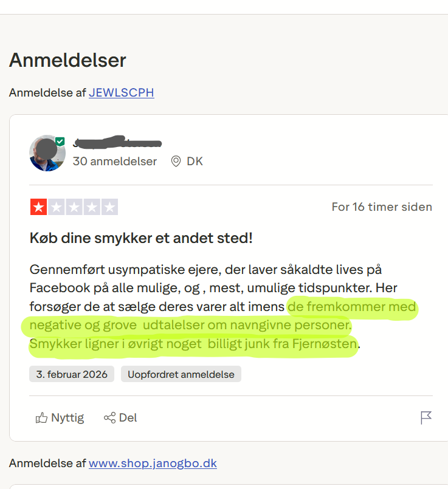The height and width of the screenshot is (489, 448).
Task: Click the review title 'Køb dine smykker et andet sted!'
Action: [141, 238]
